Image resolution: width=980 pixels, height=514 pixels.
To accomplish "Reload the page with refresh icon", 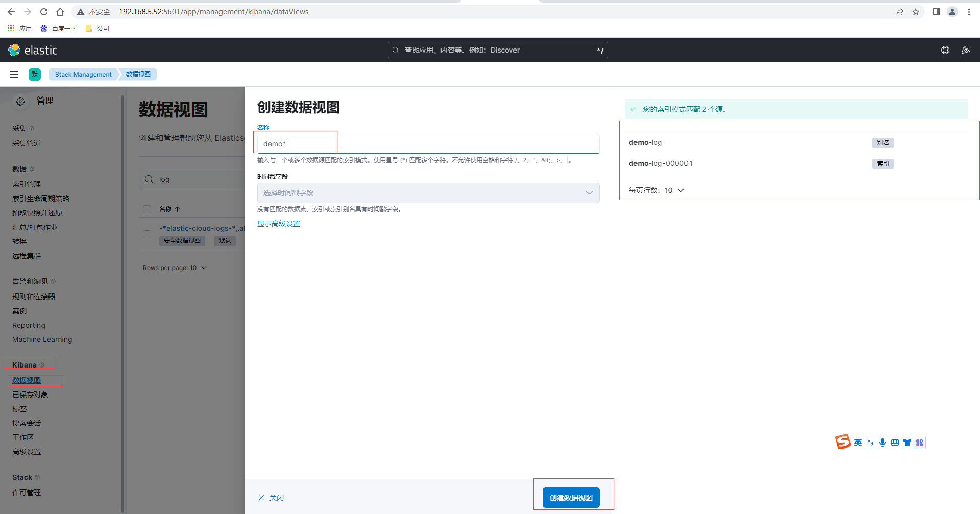I will 44,12.
